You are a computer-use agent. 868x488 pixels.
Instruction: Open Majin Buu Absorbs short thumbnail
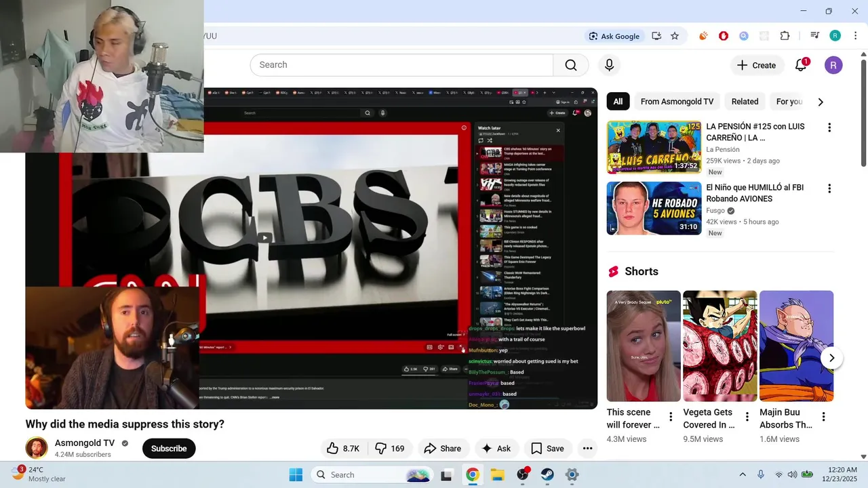point(796,346)
